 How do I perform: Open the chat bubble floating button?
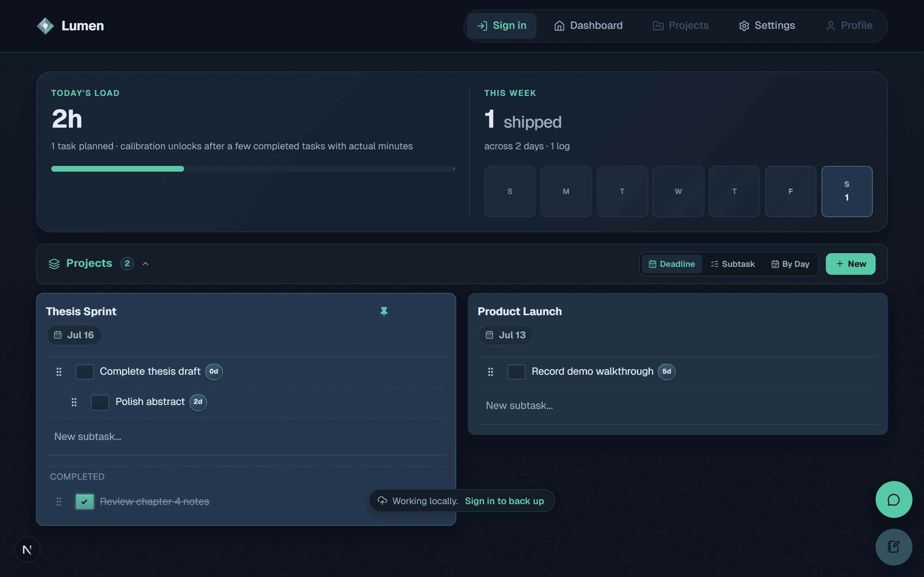893,499
